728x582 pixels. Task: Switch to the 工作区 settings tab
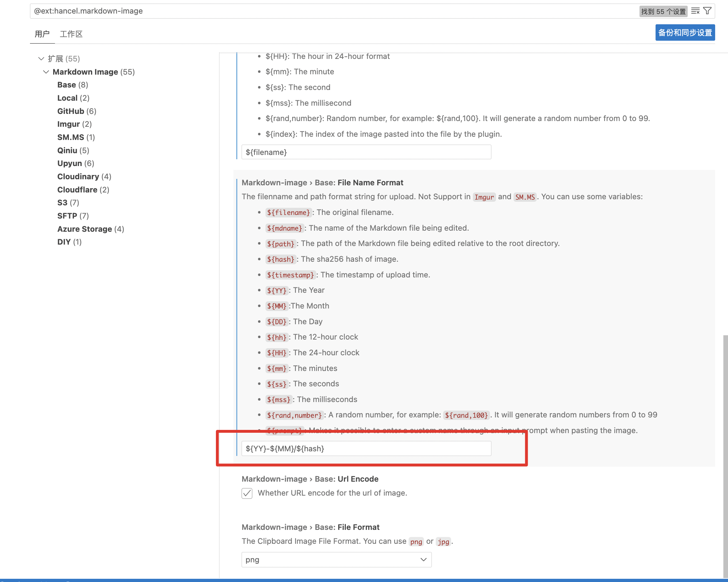point(71,34)
